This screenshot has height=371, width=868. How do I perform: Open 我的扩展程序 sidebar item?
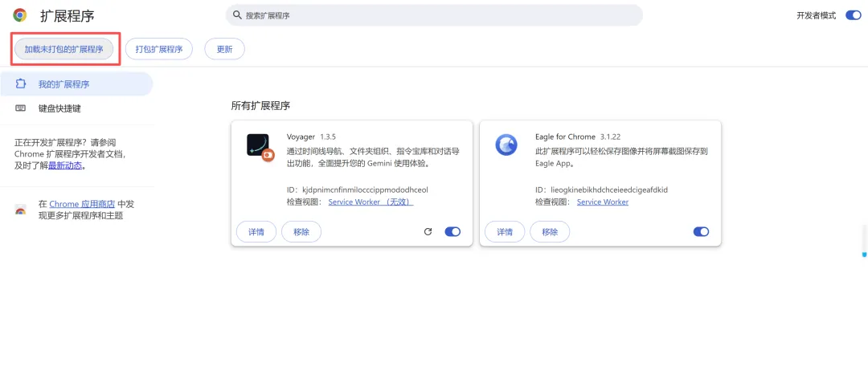pos(76,84)
